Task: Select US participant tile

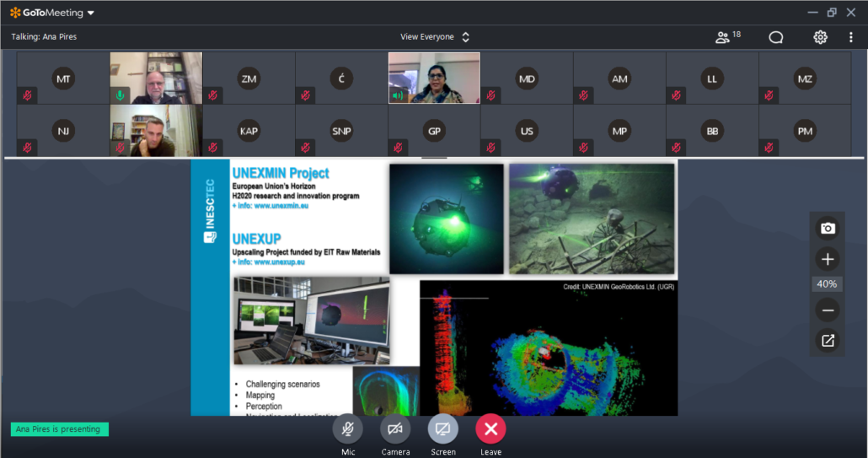Action: point(527,131)
